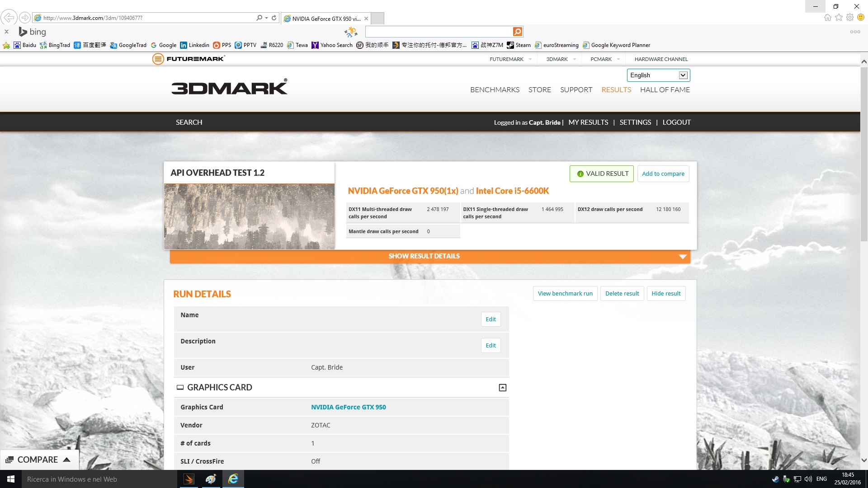
Task: Open the Google Keyword Planner bookmark
Action: click(616, 45)
